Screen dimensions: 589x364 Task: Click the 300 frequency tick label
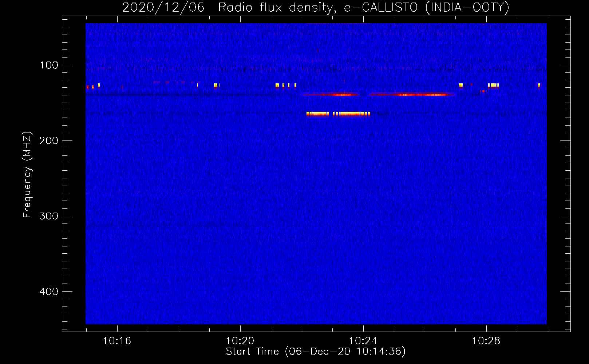(x=49, y=216)
